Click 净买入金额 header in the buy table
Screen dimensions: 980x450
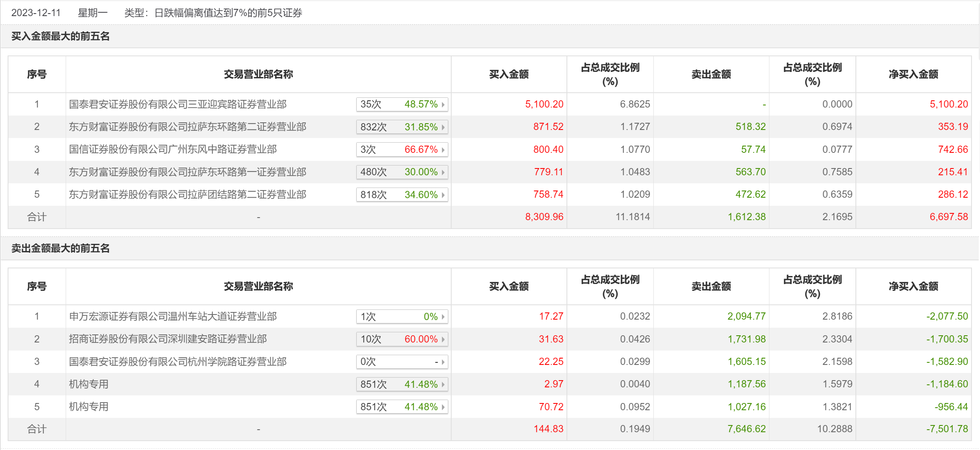913,75
